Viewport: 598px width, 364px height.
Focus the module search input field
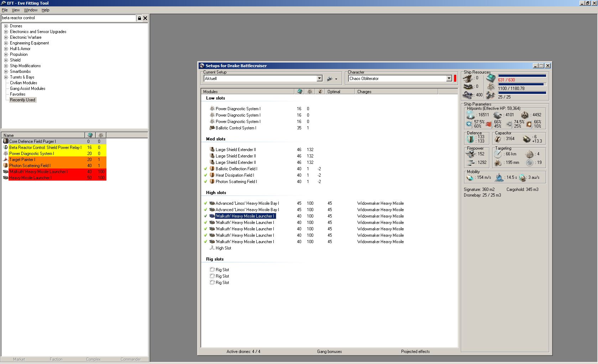[69, 18]
